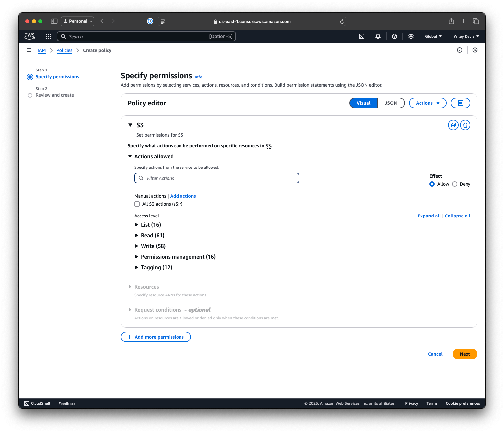Open the settings gear in AWS header
504x433 pixels.
(411, 36)
